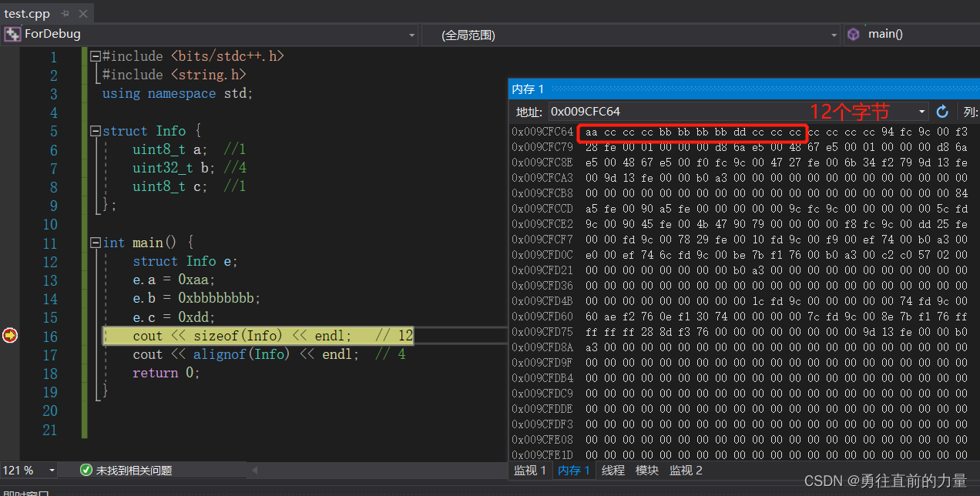Viewport: 980px width, 496px height.
Task: Switch to the 监视 2 tab
Action: (686, 470)
